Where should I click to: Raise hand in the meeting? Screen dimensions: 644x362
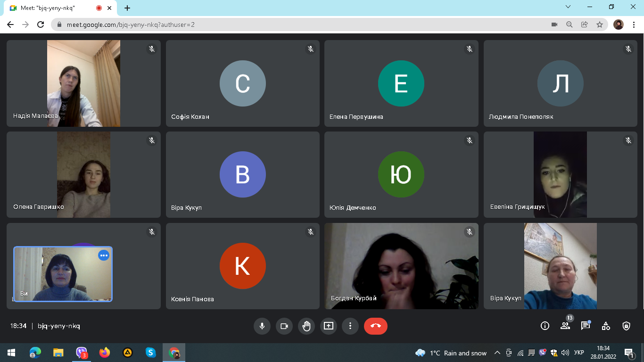pyautogui.click(x=306, y=326)
